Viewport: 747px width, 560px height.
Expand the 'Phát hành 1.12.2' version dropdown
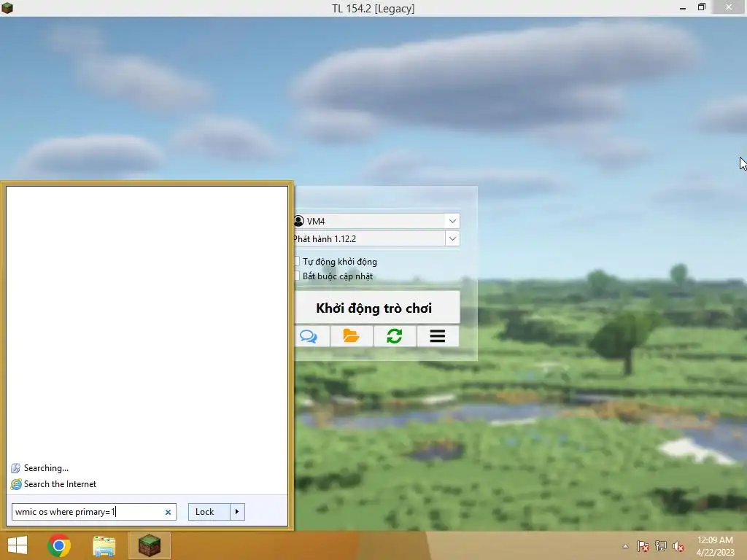tap(452, 238)
